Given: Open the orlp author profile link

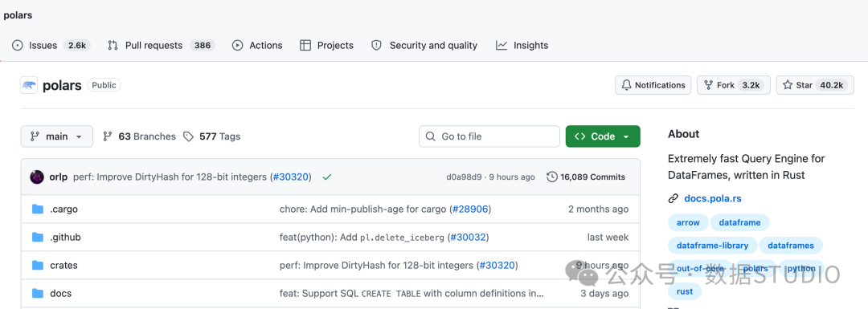Looking at the screenshot, I should [x=58, y=177].
